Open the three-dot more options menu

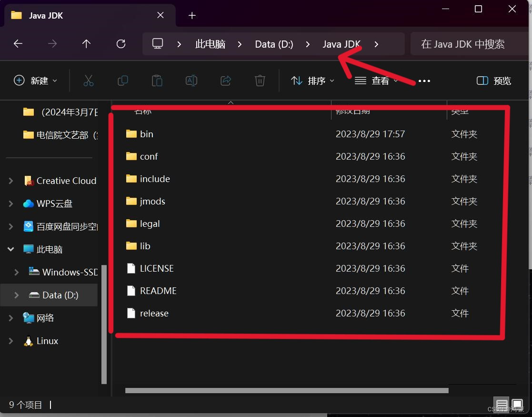[424, 81]
